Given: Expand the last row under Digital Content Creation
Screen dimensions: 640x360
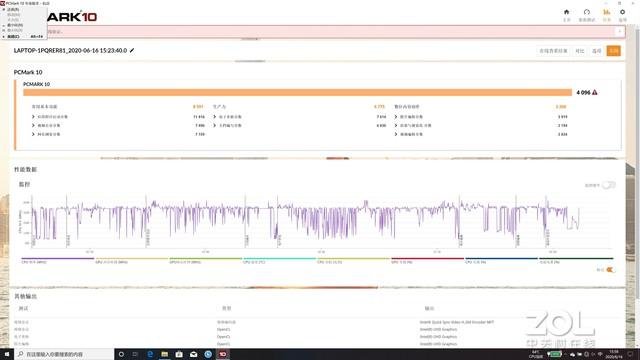Looking at the screenshot, I should pos(480,134).
